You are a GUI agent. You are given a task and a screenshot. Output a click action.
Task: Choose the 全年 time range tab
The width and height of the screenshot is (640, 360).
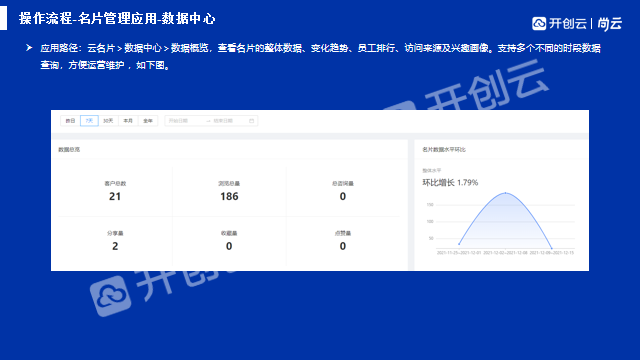(x=148, y=121)
